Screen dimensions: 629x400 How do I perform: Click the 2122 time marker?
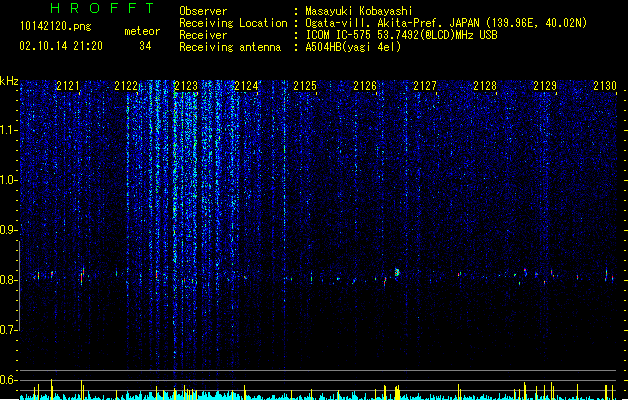point(126,86)
